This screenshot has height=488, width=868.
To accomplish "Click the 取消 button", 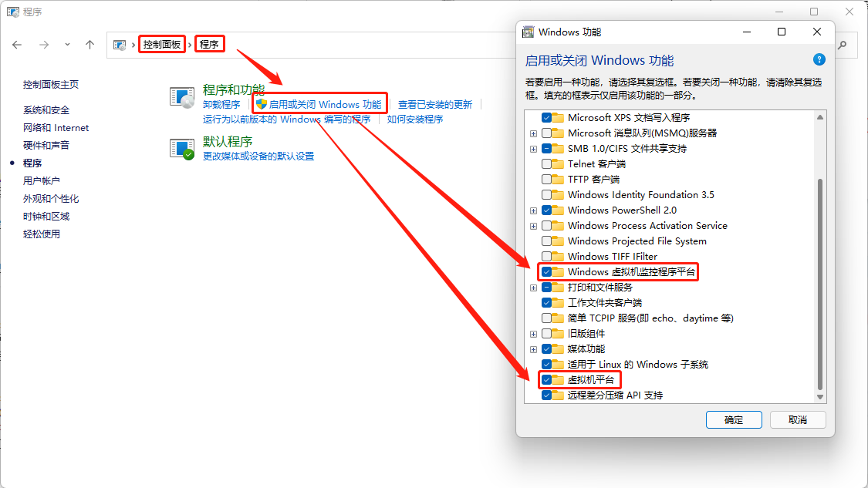I will click(798, 420).
